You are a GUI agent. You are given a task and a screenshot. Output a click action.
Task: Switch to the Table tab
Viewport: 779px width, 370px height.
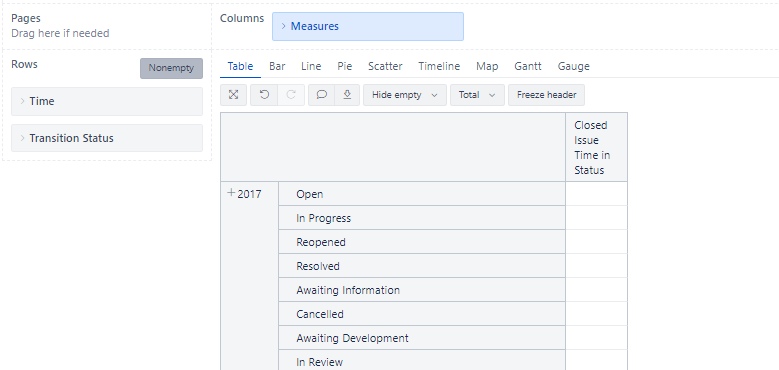(x=240, y=67)
